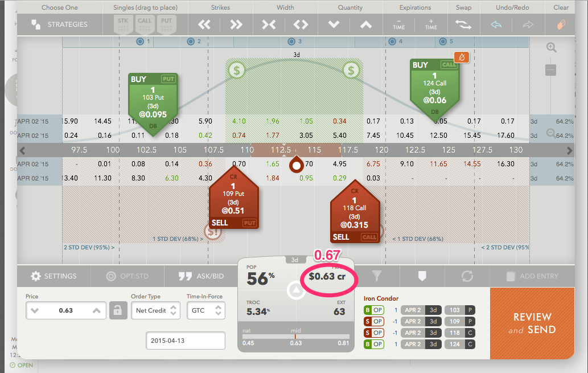
Task: Click the BUY 103 Put tile
Action: point(153,101)
